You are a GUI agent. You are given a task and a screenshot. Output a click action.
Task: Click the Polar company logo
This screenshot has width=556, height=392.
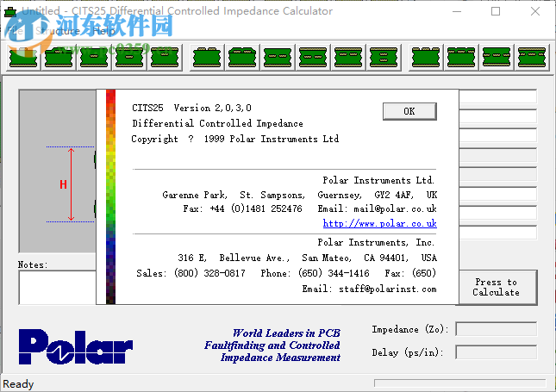point(76,346)
